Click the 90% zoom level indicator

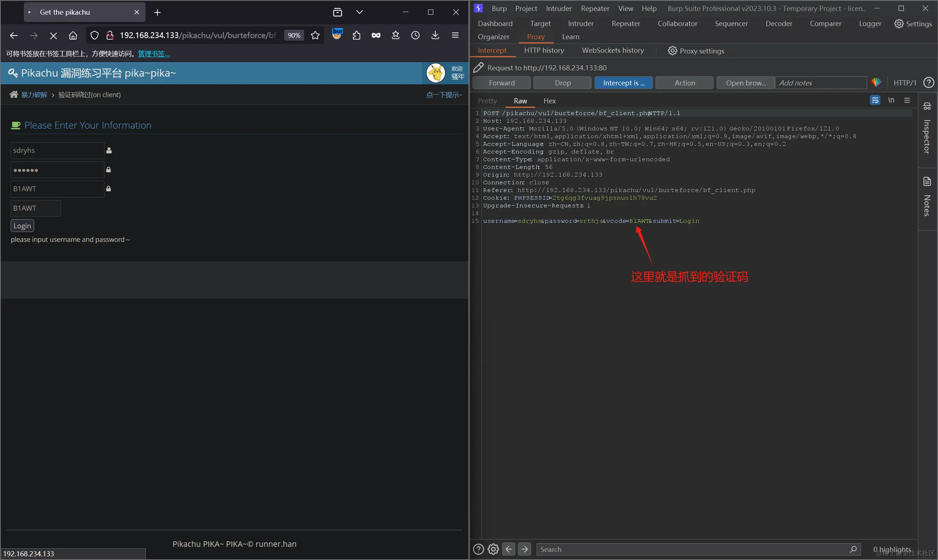click(x=294, y=36)
